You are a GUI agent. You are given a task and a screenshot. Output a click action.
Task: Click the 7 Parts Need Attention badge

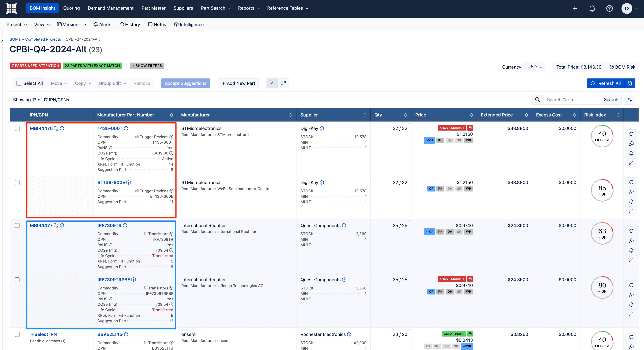(x=36, y=66)
